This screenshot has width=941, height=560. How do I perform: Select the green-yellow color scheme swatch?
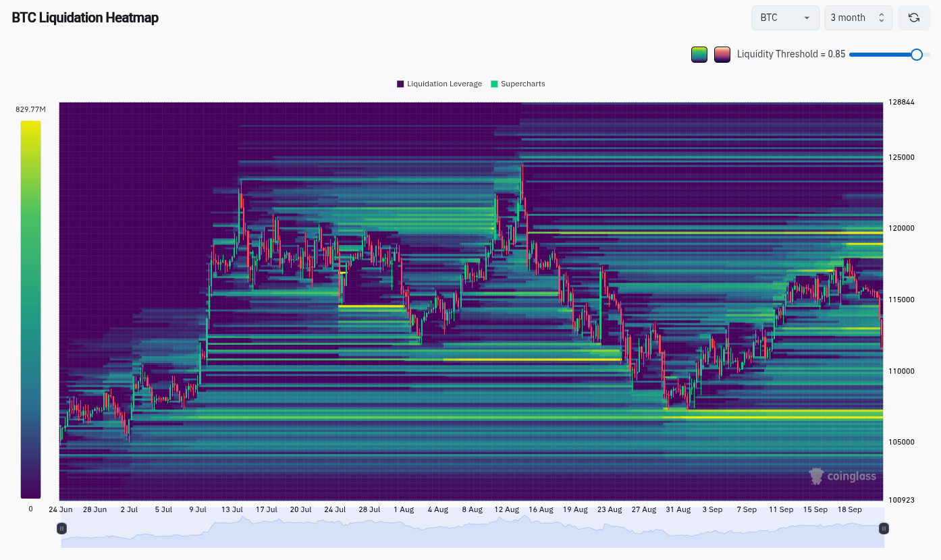[x=699, y=55]
